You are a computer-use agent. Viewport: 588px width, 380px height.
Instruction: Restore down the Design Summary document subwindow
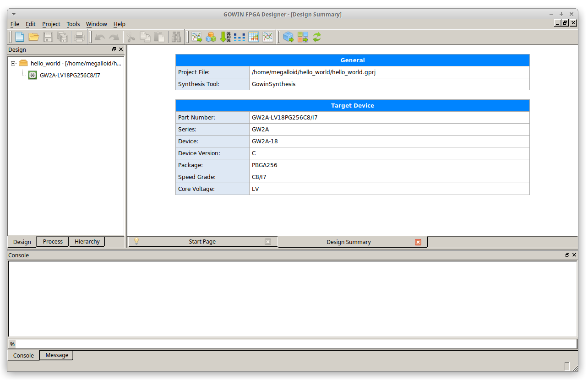565,23
